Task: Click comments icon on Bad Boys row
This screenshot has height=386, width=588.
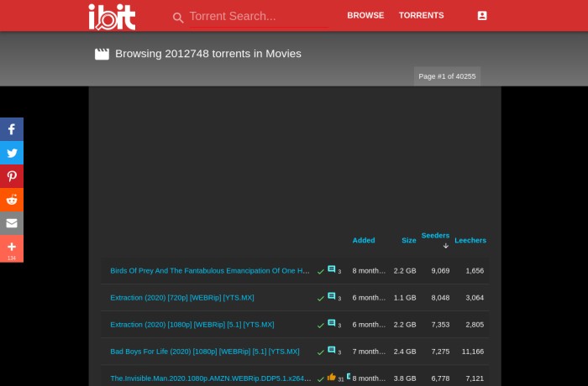Action: [x=332, y=350]
